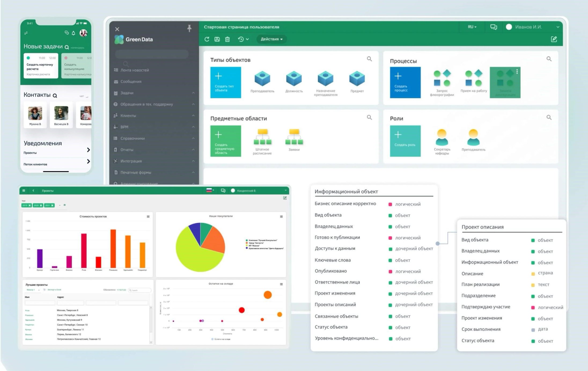Screen dimensions: 588x371
Task: Open the Штатное расписание domain icon
Action: pyautogui.click(x=262, y=137)
